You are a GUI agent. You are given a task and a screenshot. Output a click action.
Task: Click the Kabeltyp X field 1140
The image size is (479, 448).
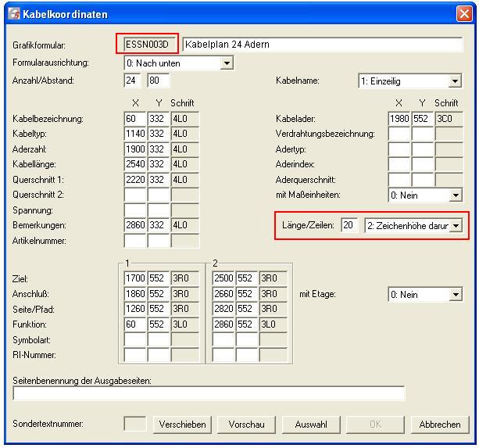coord(135,134)
